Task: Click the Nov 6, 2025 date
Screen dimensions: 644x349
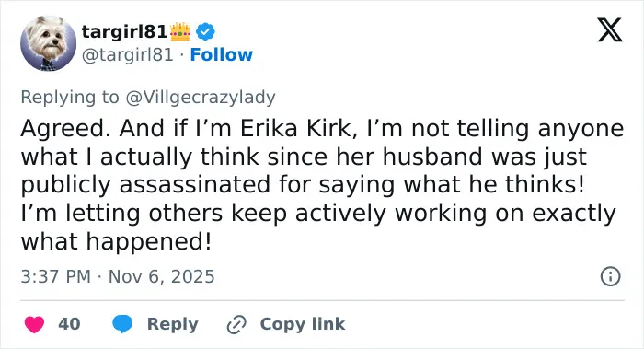Action: tap(161, 276)
